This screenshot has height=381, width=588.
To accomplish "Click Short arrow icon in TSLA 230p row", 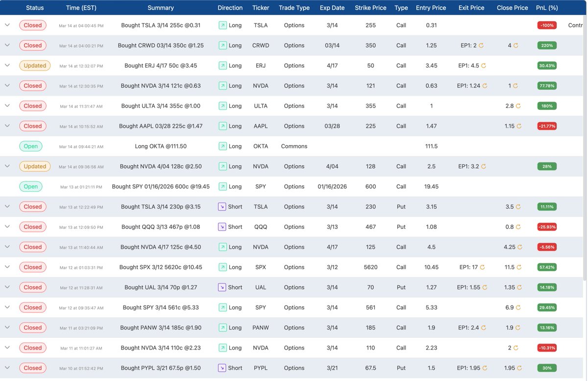I will click(222, 206).
